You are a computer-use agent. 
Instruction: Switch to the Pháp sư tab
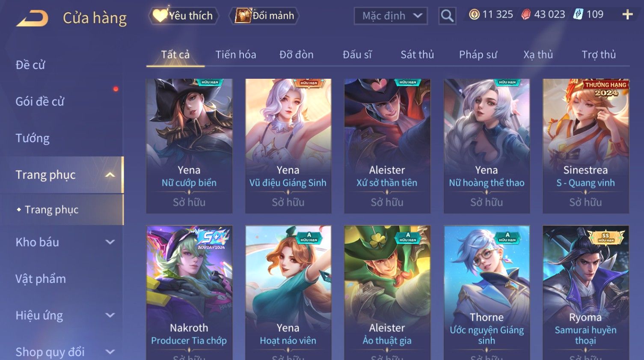478,54
